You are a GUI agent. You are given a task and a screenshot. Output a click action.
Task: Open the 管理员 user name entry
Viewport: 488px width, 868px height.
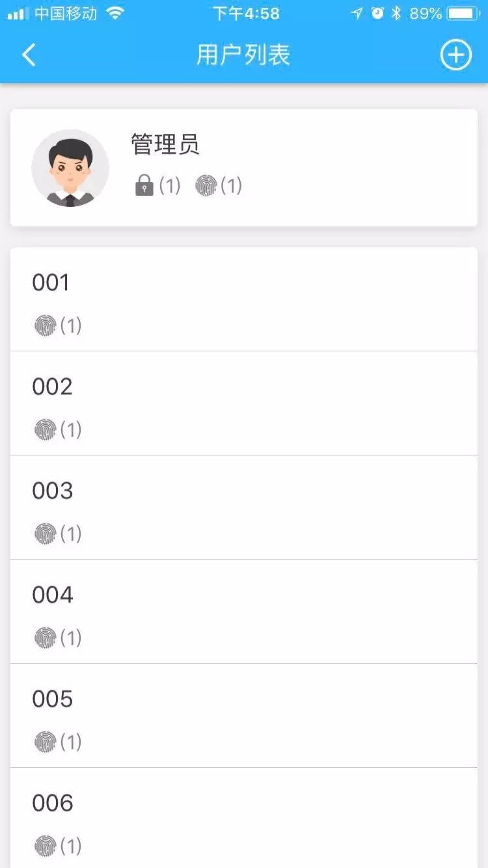(165, 144)
